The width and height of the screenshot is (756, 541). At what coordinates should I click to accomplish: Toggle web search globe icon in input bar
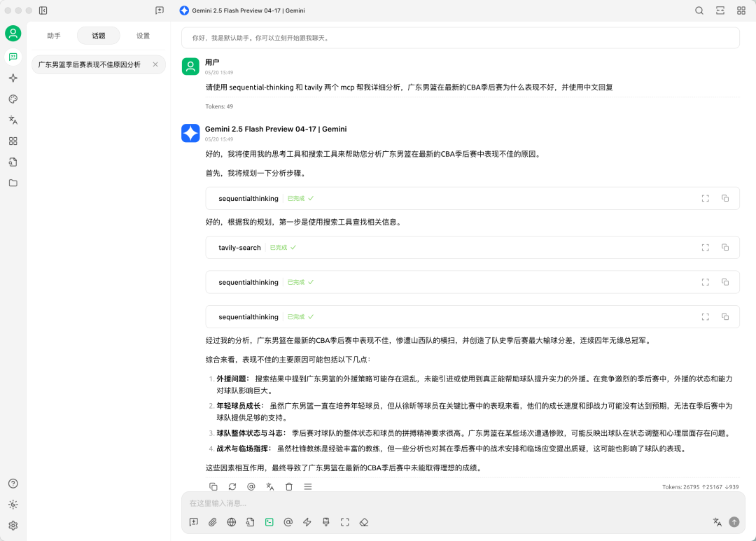[x=232, y=522]
